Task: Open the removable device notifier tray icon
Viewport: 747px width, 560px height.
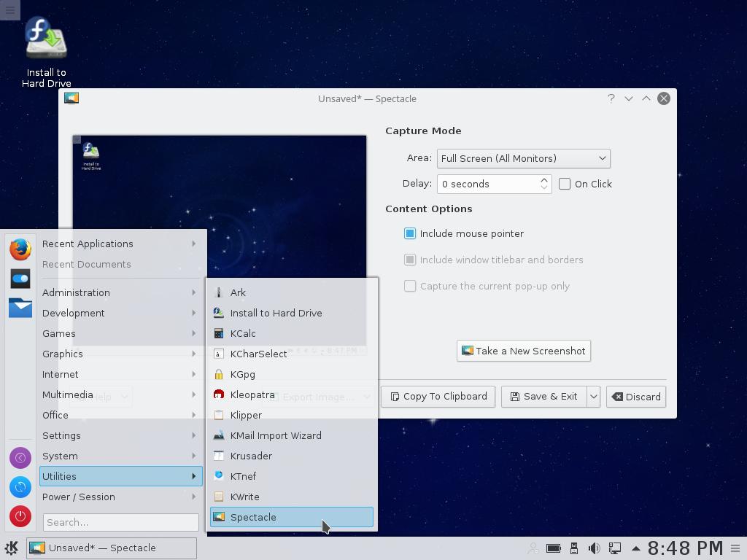Action: (574, 548)
